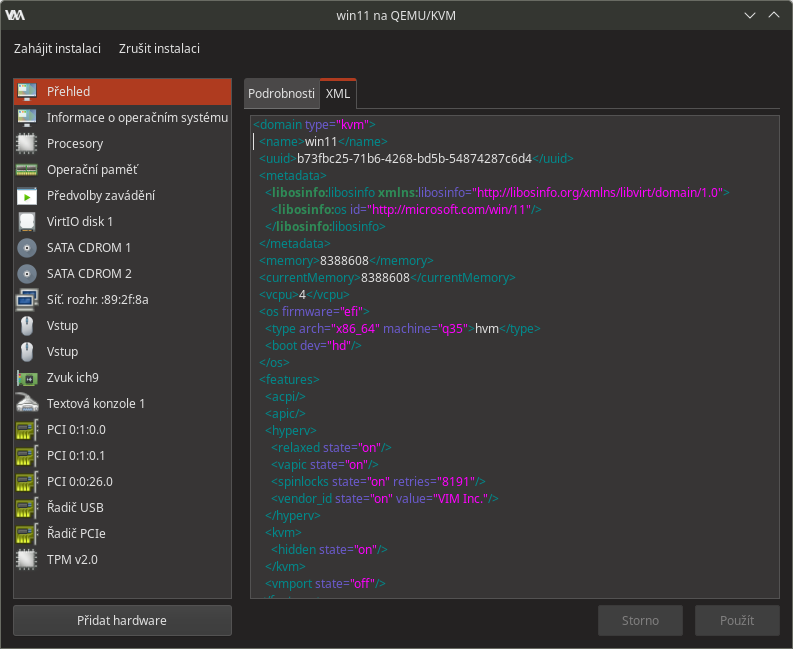Maximize window with title bar up chevron
Viewport: 793px width, 649px height.
pos(774,15)
